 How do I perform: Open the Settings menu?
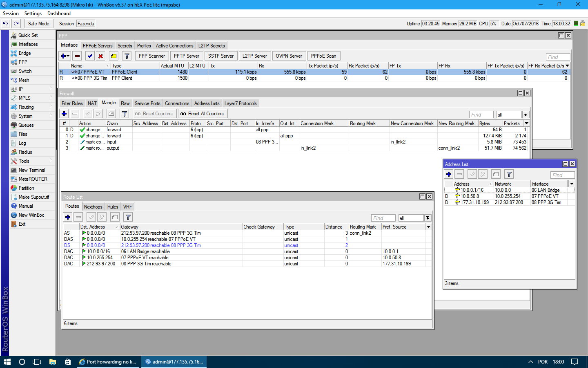click(x=33, y=13)
